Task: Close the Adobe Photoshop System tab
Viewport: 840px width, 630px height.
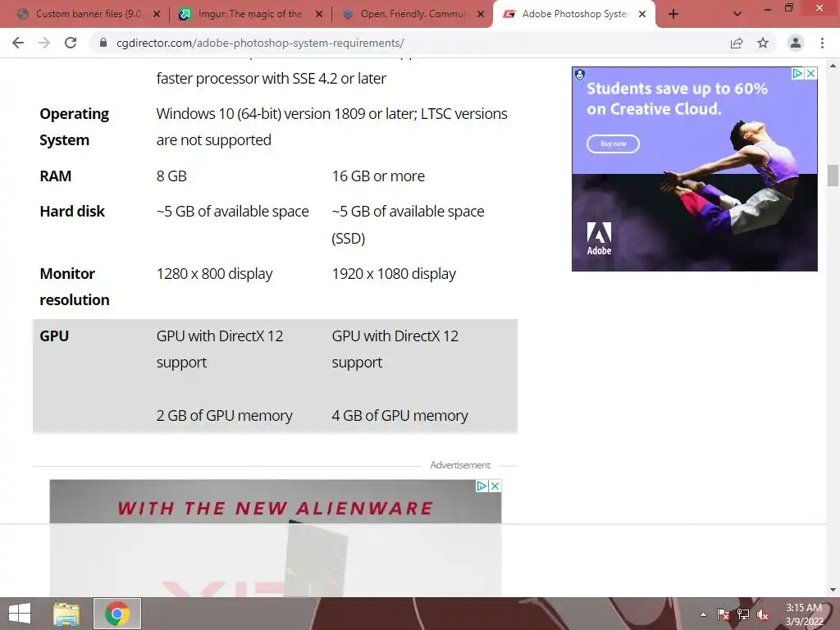Action: [642, 14]
